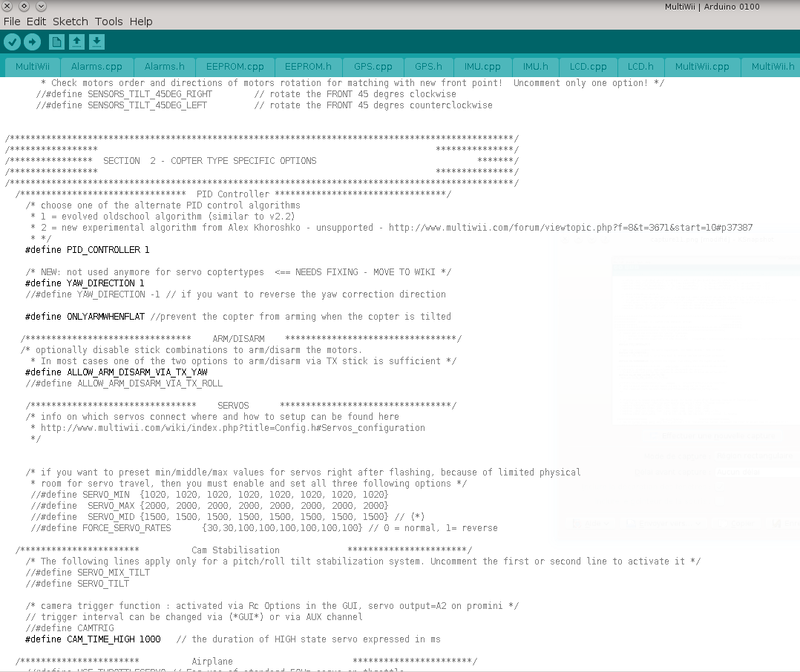The width and height of the screenshot is (800, 672).
Task: Open the File menu
Action: (12, 22)
